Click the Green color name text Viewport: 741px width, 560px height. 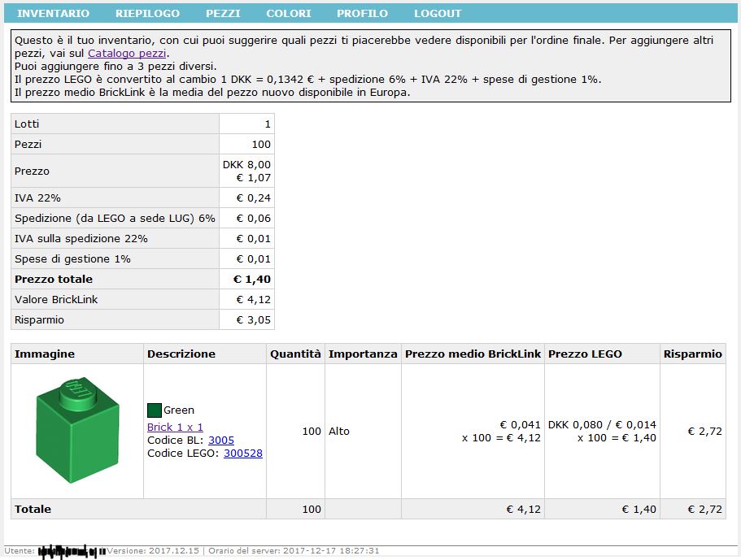[179, 410]
